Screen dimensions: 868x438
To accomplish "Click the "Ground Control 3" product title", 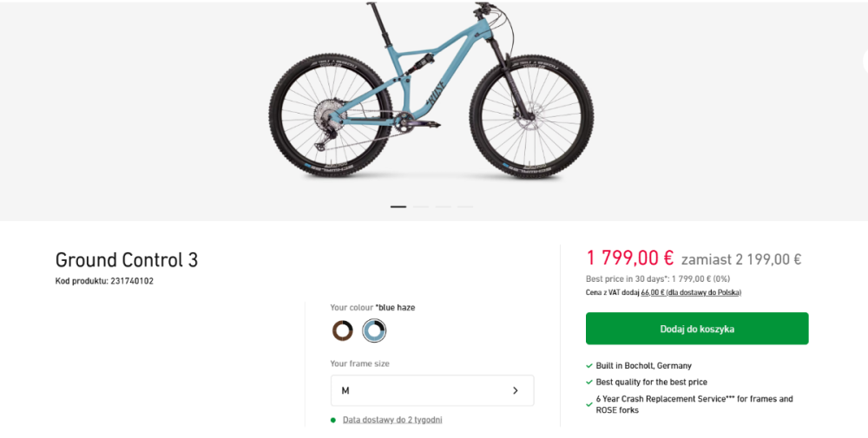I will 127,260.
